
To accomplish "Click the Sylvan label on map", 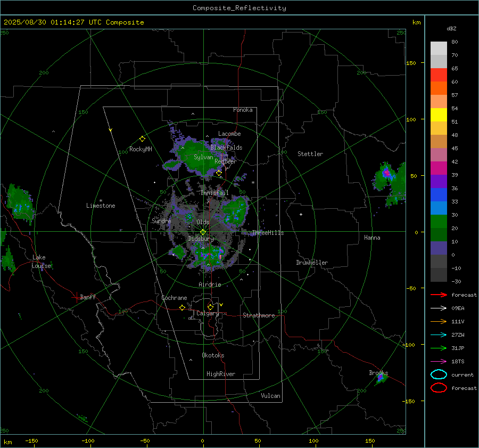I will pos(203,157).
